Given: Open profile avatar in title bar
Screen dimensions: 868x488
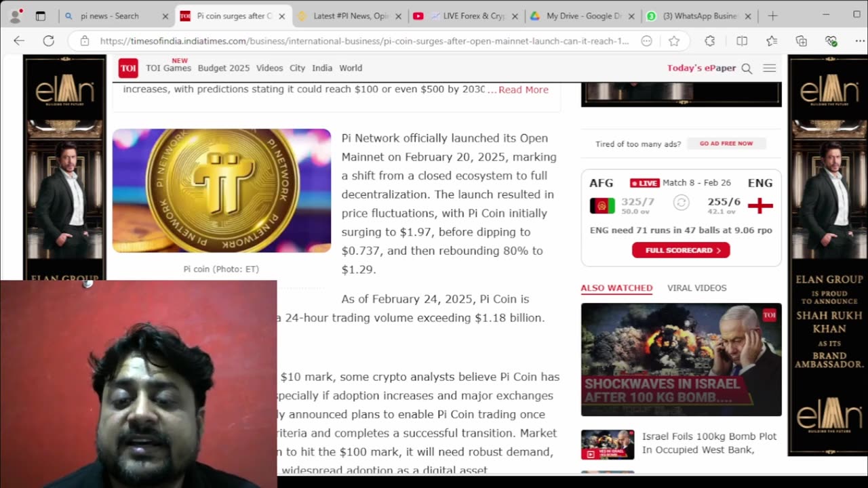Looking at the screenshot, I should point(16,15).
